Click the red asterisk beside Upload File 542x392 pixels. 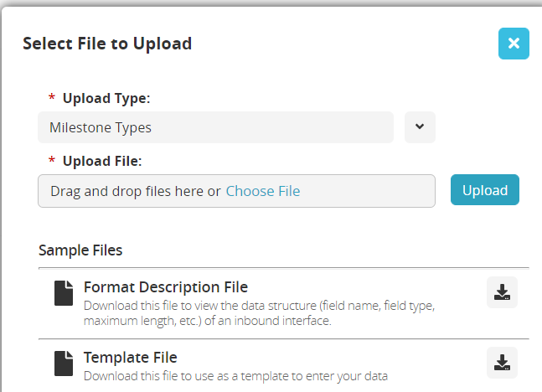pos(52,161)
